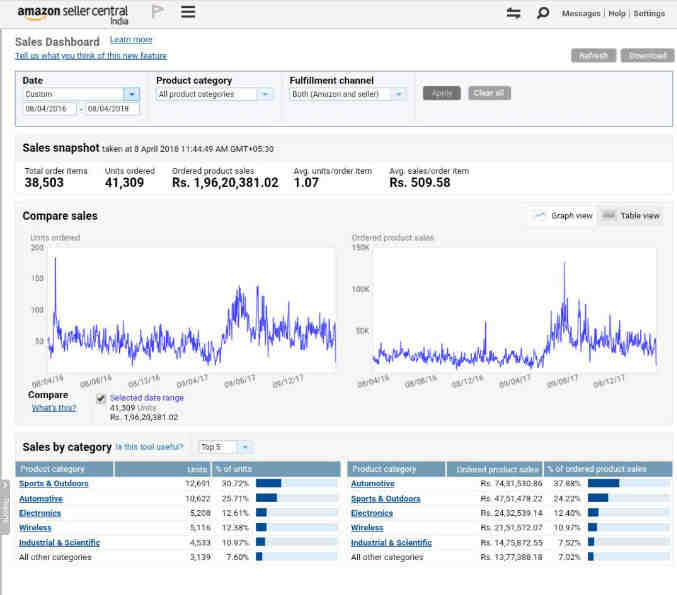Expand the Fulfillment channel dropdown
The height and width of the screenshot is (595, 677).
(x=348, y=94)
